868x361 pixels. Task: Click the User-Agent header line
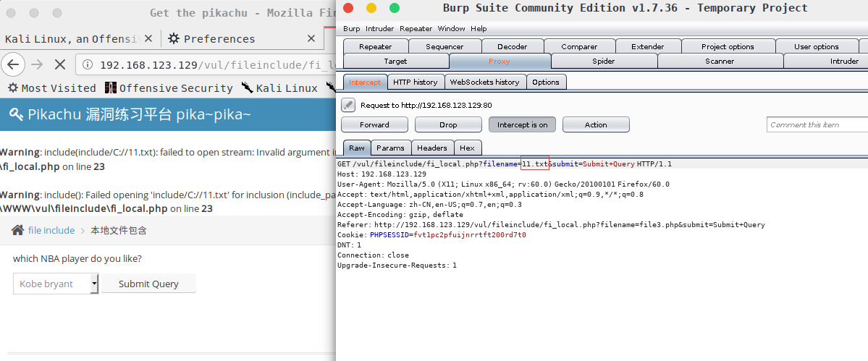503,184
